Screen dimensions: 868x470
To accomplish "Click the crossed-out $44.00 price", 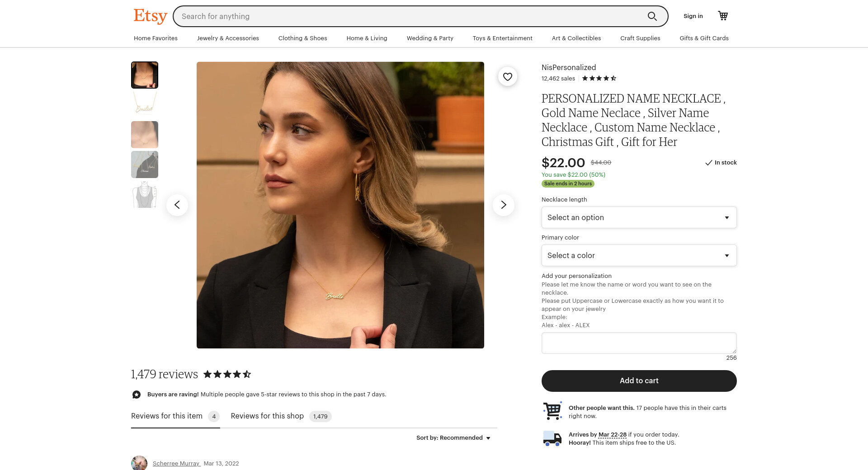I will coord(601,163).
